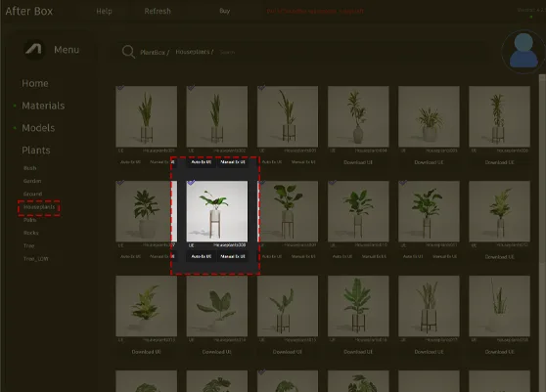Screen dimensions: 546x392
Task: Click Auto Ex UE under Houseplants007
Action: pyautogui.click(x=130, y=257)
